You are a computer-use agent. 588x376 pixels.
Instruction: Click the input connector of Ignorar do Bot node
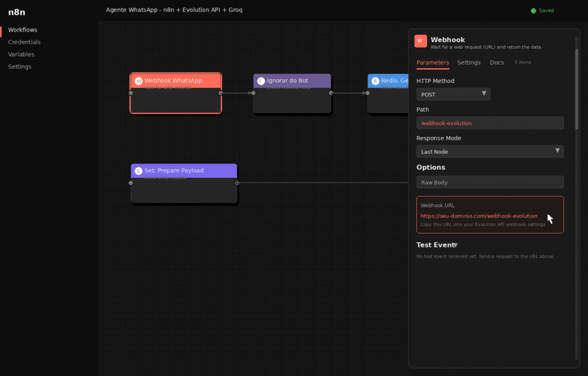point(253,93)
